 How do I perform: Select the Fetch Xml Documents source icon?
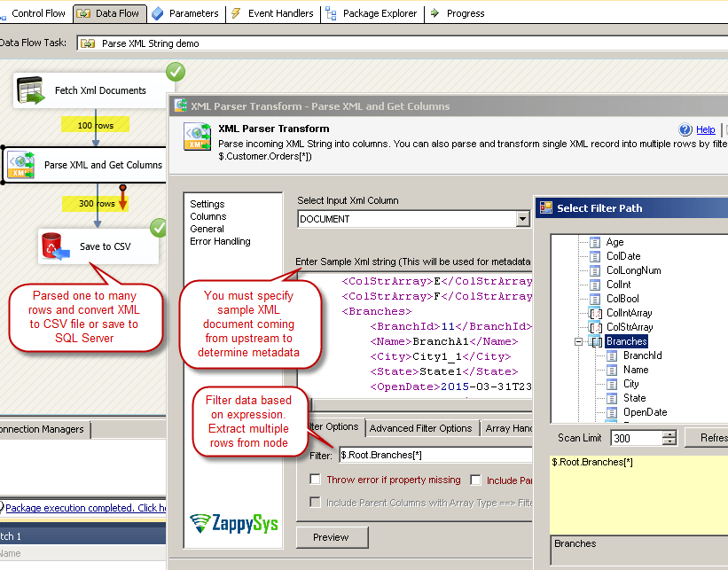pos(29,90)
